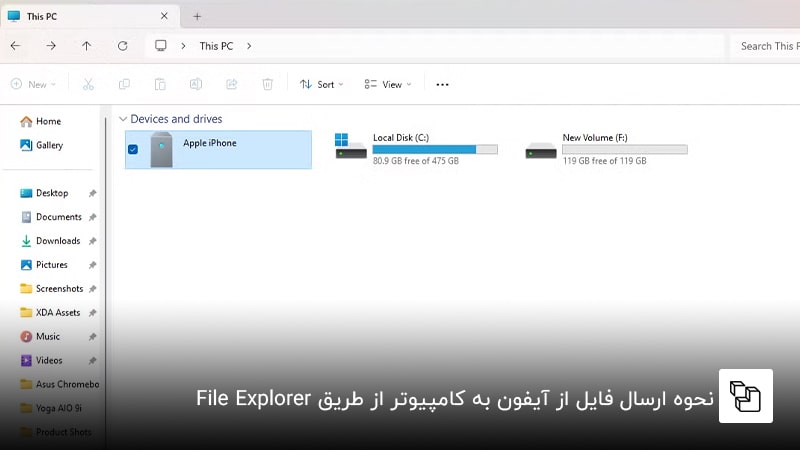Viewport: 800px width, 450px height.
Task: Click the Paste toolbar icon
Action: pyautogui.click(x=160, y=84)
